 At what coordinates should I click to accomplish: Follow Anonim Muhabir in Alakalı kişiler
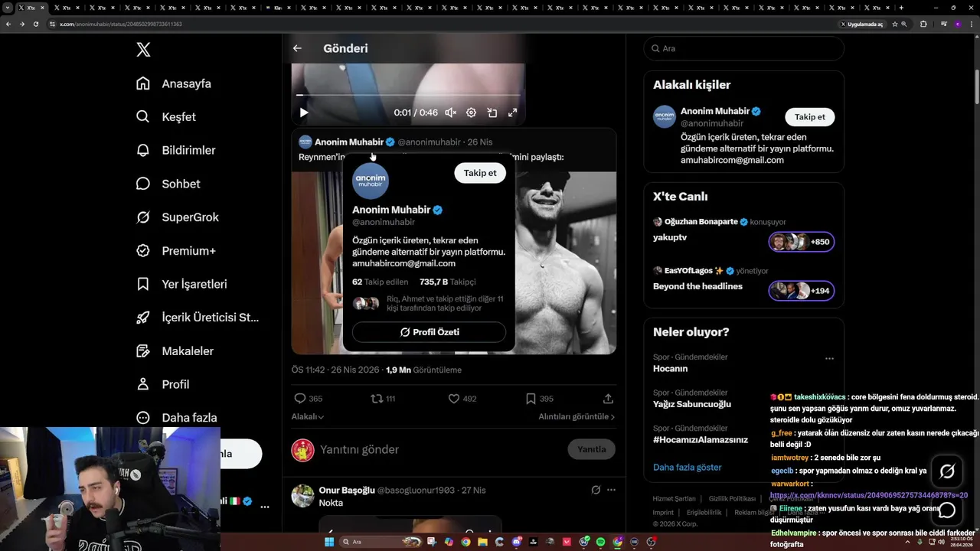tap(809, 117)
